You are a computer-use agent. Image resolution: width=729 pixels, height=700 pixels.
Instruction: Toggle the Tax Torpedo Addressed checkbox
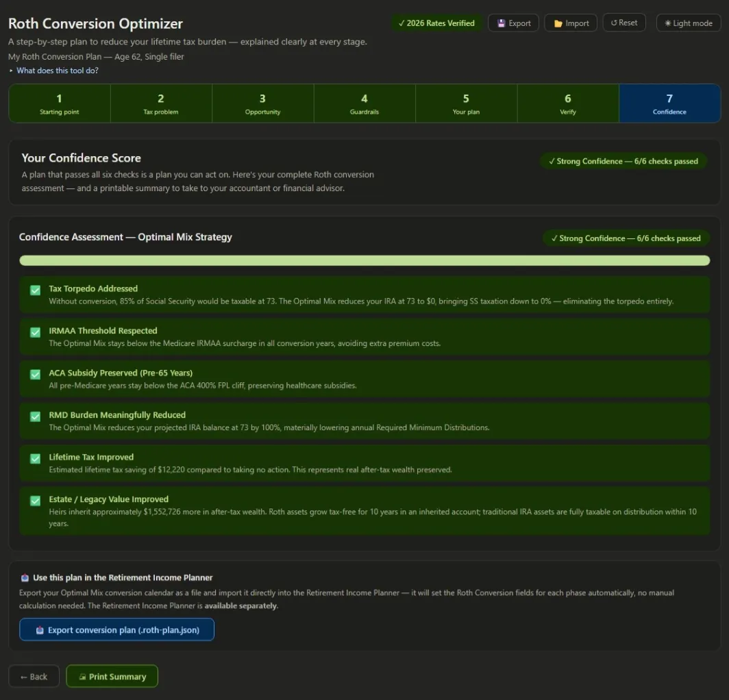(36, 290)
